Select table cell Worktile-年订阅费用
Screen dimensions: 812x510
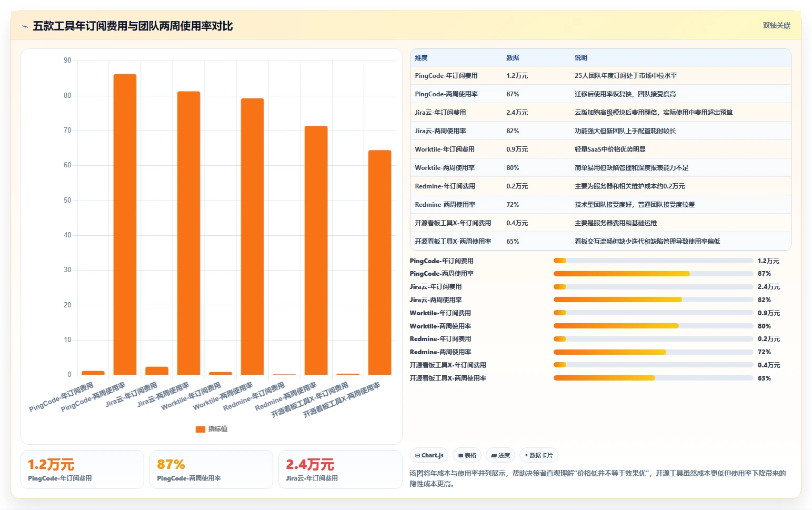(445, 149)
